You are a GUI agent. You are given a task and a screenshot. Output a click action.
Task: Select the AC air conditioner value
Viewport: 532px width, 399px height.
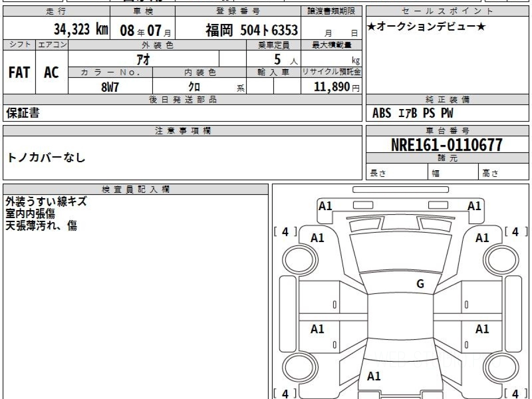[51, 72]
